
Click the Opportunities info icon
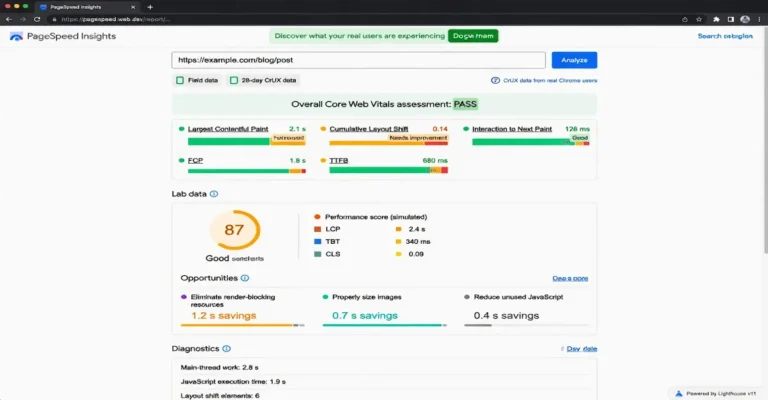(245, 278)
